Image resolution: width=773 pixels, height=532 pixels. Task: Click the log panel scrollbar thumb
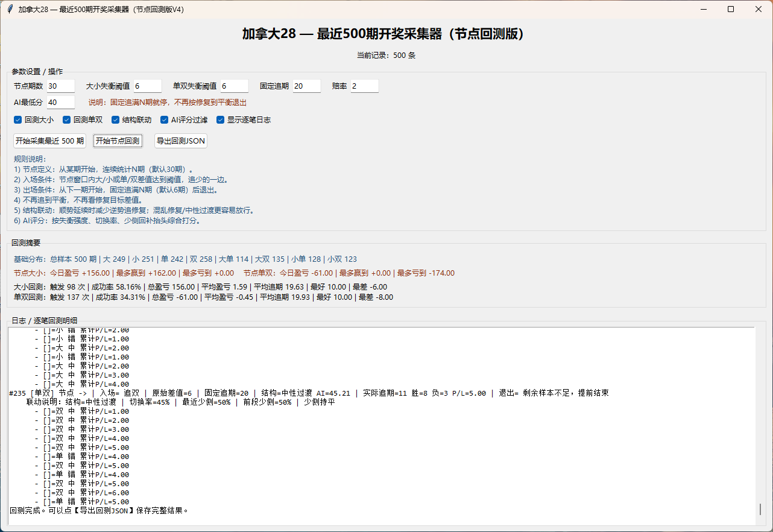[x=760, y=509]
